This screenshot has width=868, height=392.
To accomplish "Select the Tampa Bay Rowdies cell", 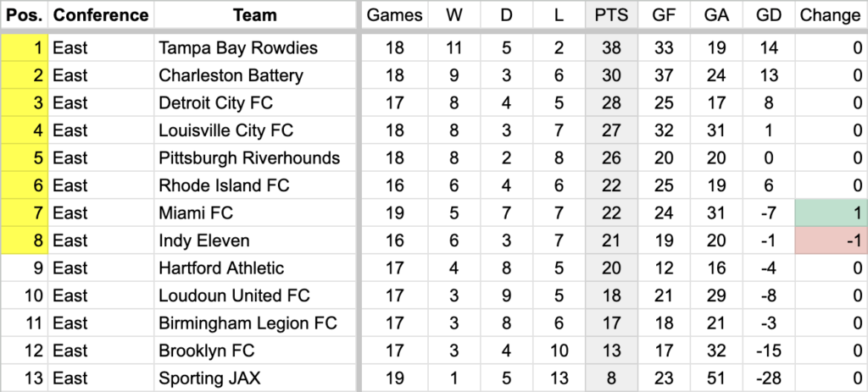I will point(254,47).
